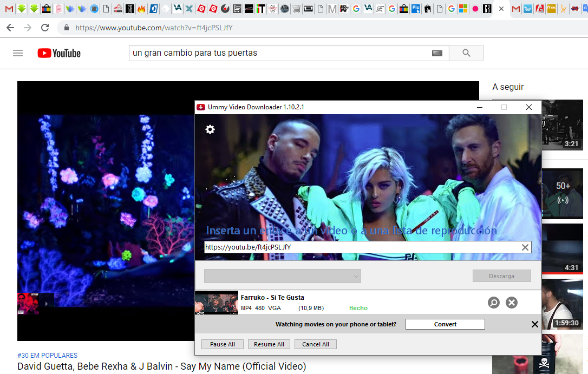The height and width of the screenshot is (374, 588).
Task: Switch to the pink dot tab
Action: coord(475,9)
